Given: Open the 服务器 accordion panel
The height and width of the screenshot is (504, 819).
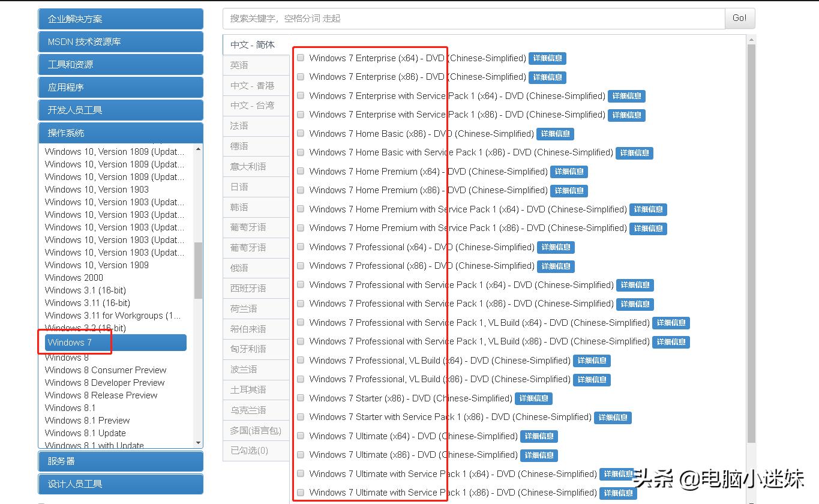Looking at the screenshot, I should pos(121,461).
